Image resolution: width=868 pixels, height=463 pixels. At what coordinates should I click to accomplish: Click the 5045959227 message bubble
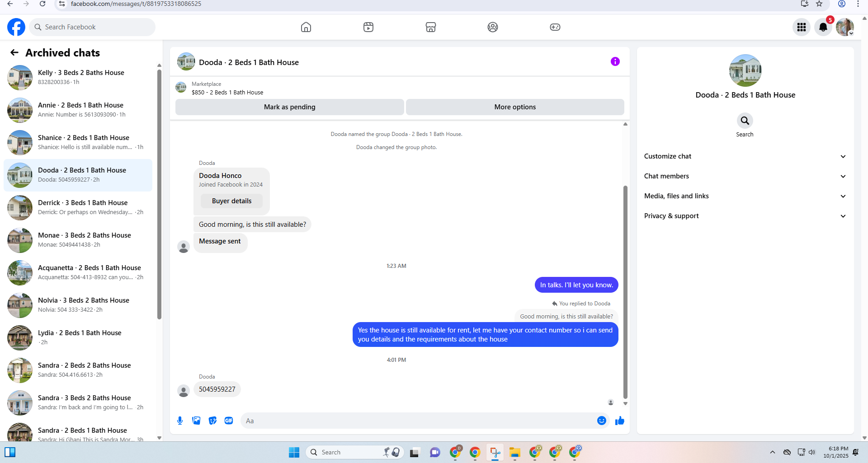point(217,389)
